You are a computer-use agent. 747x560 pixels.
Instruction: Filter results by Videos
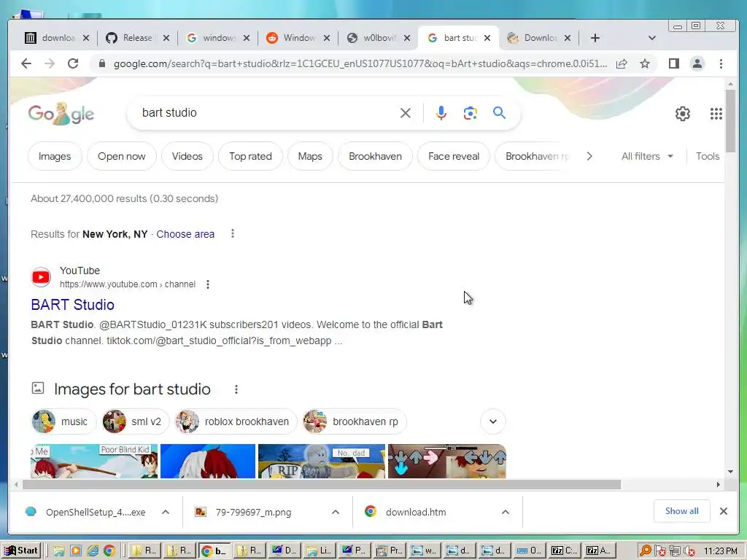click(x=187, y=156)
